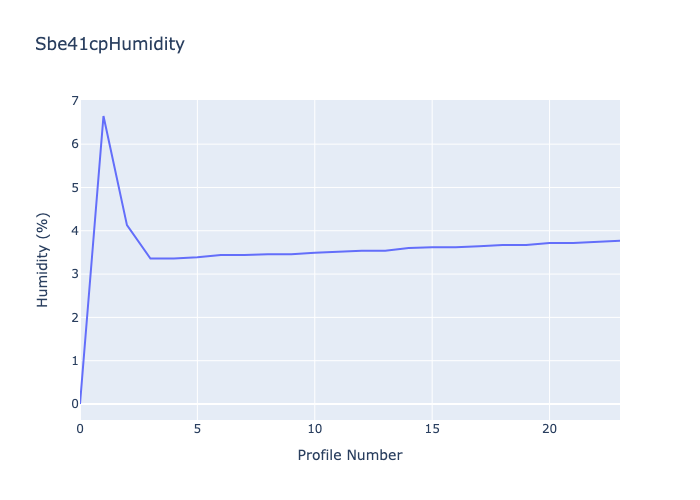Screen dimensions: 700x500
Task: Click the Sbe41cpHumidity chart title
Action: [109, 44]
